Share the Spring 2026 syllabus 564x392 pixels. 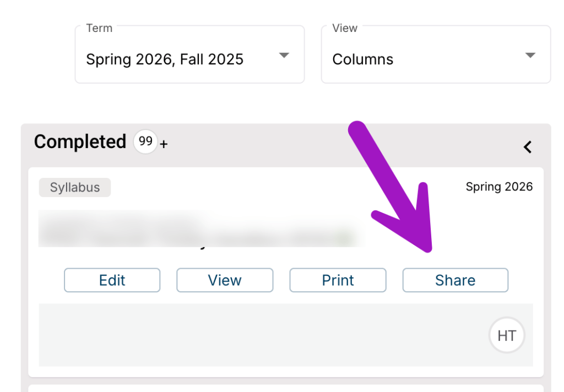[455, 280]
